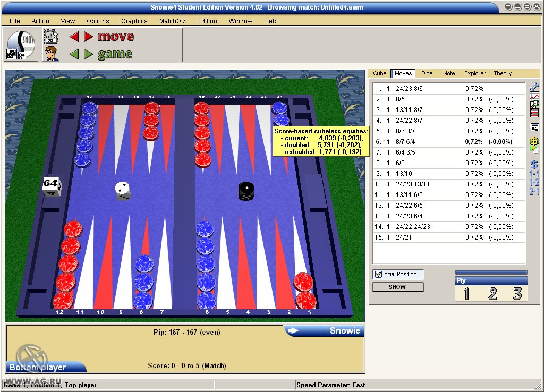Open the Help menu
This screenshot has height=392, width=544.
tap(270, 21)
